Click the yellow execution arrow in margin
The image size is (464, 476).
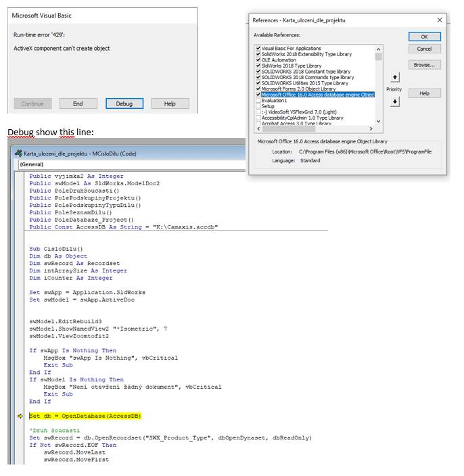point(20,416)
